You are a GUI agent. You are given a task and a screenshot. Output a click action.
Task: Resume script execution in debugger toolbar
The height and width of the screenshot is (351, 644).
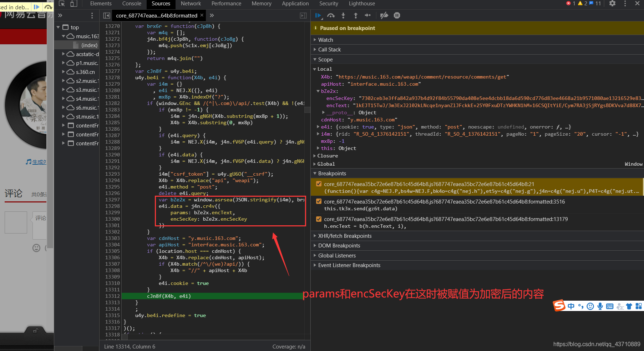click(319, 15)
